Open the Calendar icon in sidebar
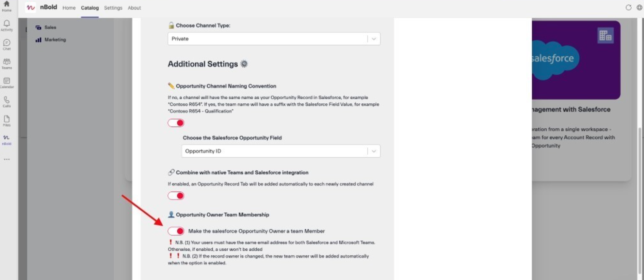The height and width of the screenshot is (280, 644). (6, 82)
